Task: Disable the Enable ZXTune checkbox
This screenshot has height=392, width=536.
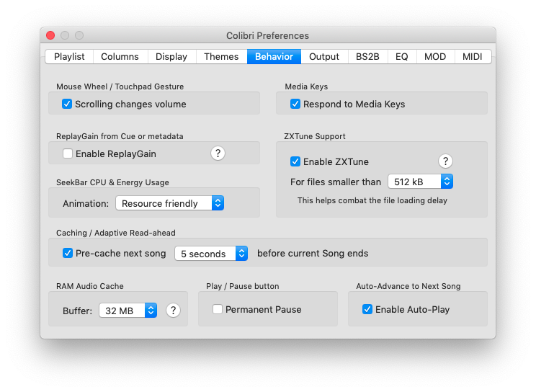Action: pyautogui.click(x=295, y=161)
